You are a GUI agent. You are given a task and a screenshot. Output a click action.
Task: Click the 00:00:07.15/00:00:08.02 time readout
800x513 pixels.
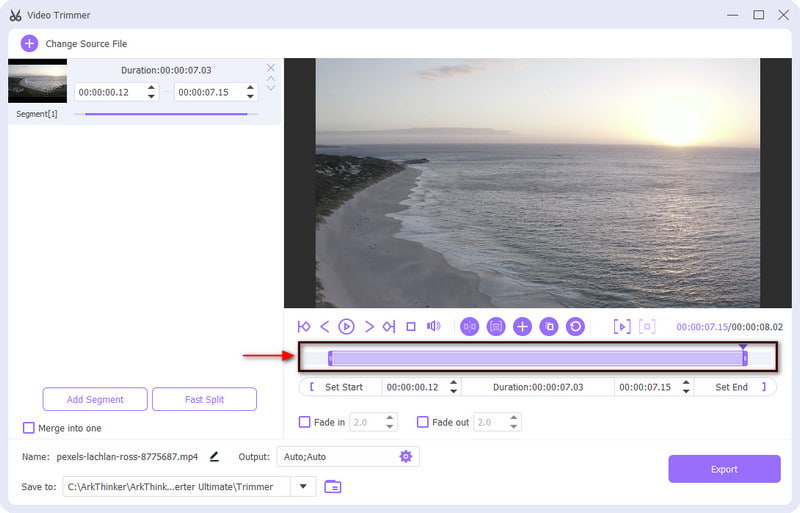coord(729,327)
